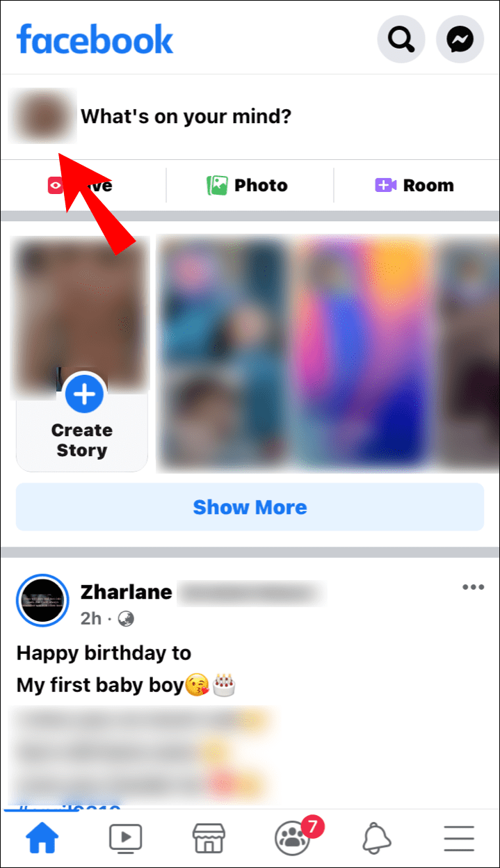Screen dimensions: 500x868
Task: Open the notifications bell icon
Action: click(376, 837)
